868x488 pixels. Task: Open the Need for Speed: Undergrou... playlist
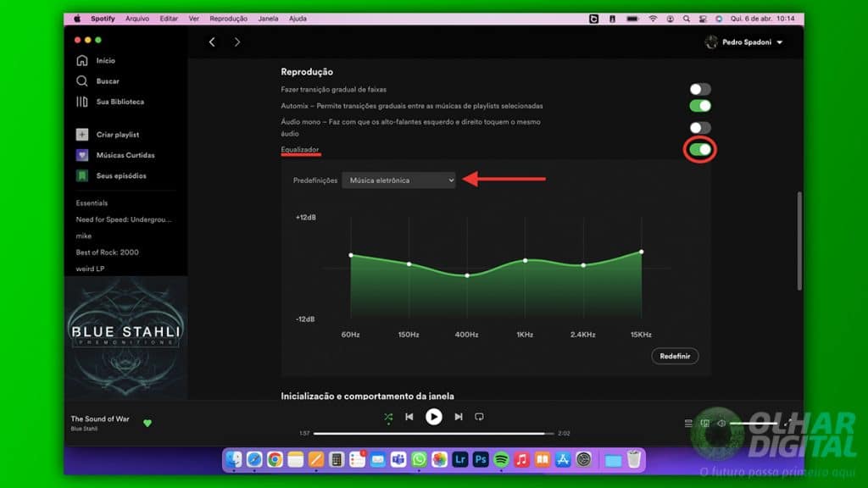click(x=124, y=219)
